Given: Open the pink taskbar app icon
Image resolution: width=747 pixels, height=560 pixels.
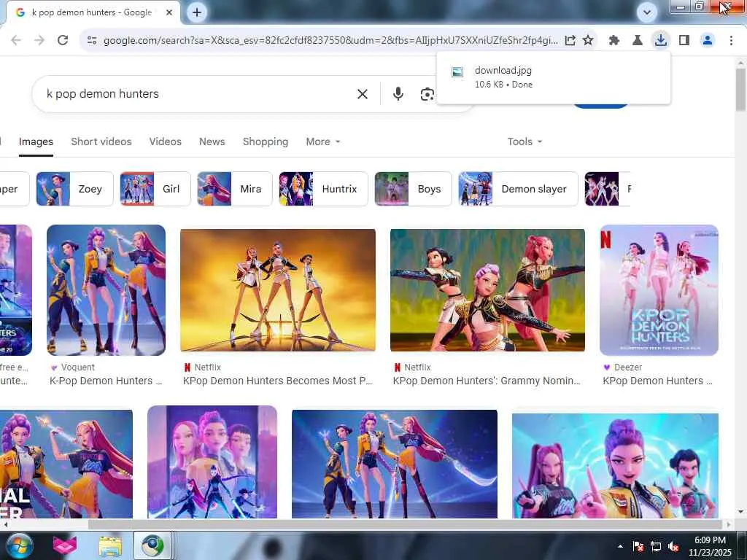Looking at the screenshot, I should click(x=64, y=546).
